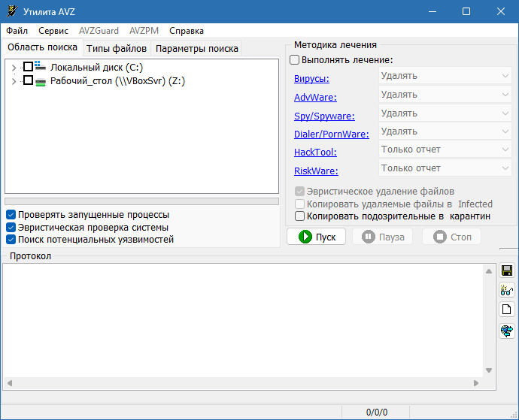Click the 0/0/0 status bar counter
519x420 pixels.
tap(376, 412)
